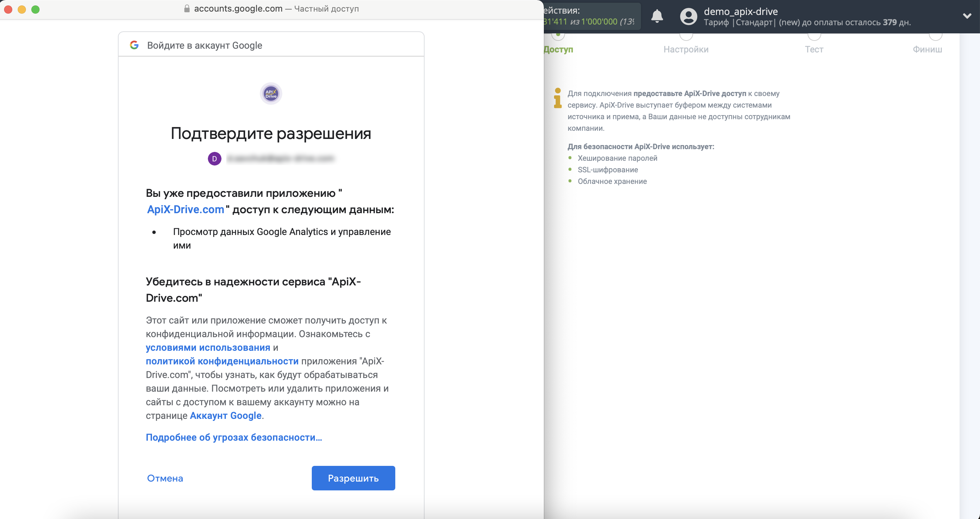Open the Аккаунт Google link
This screenshot has height=519, width=980.
[226, 415]
